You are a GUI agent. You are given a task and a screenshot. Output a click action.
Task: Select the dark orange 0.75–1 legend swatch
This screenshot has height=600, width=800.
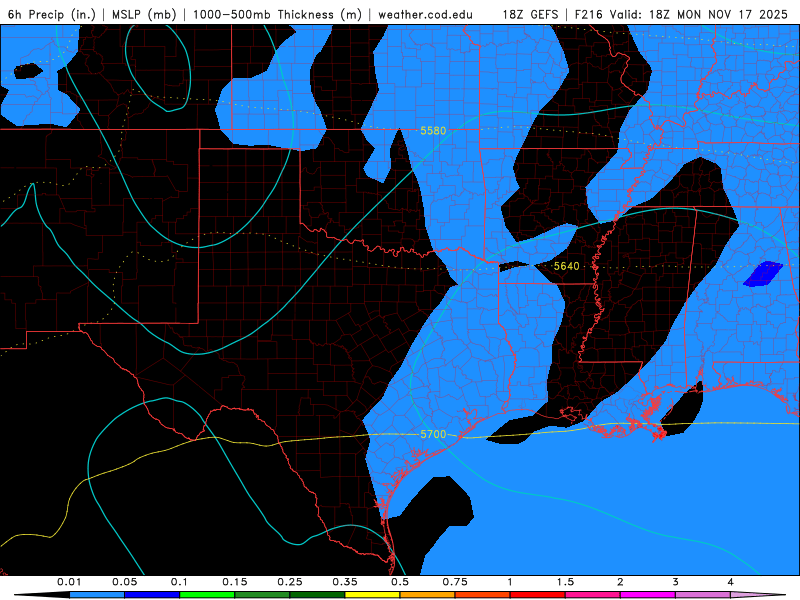[483, 595]
